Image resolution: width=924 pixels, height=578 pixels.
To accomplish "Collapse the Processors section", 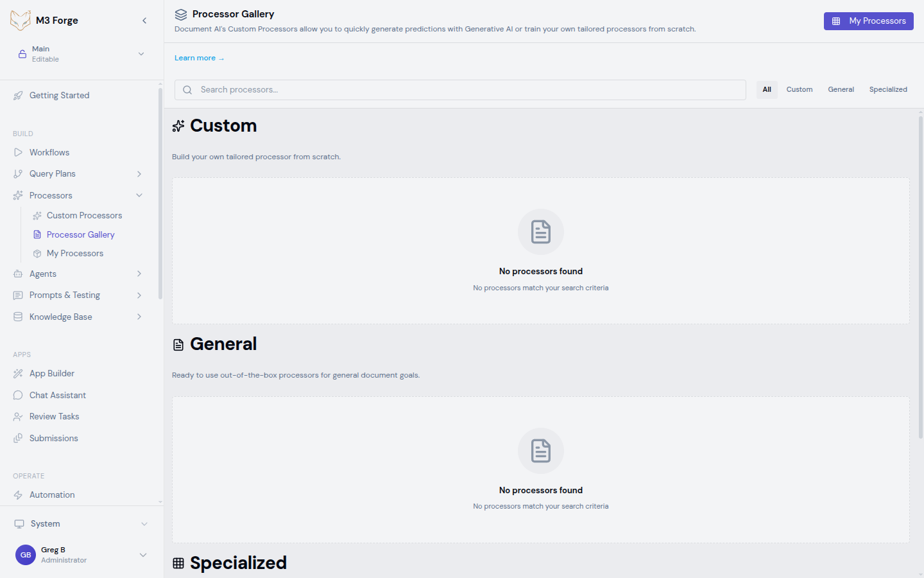I will [139, 196].
